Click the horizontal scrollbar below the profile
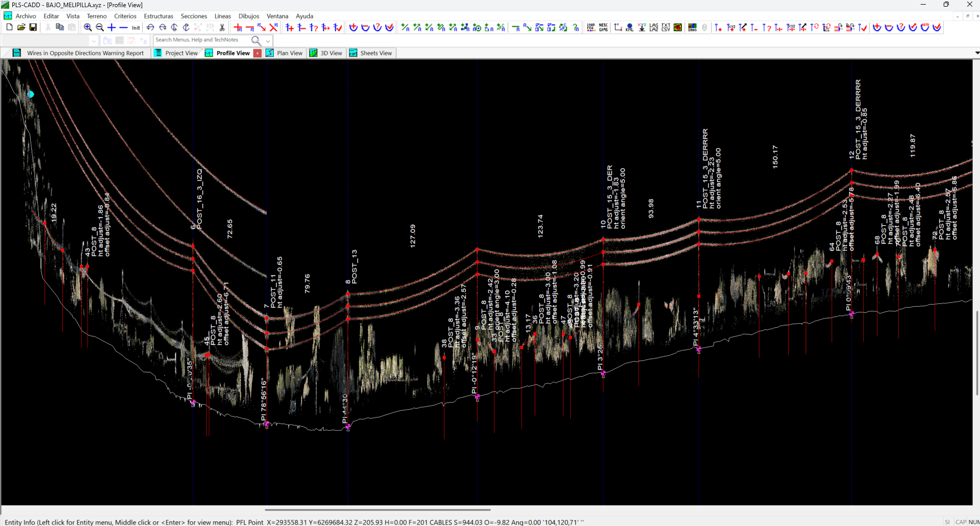Viewport: 980px width, 526px height. point(378,510)
